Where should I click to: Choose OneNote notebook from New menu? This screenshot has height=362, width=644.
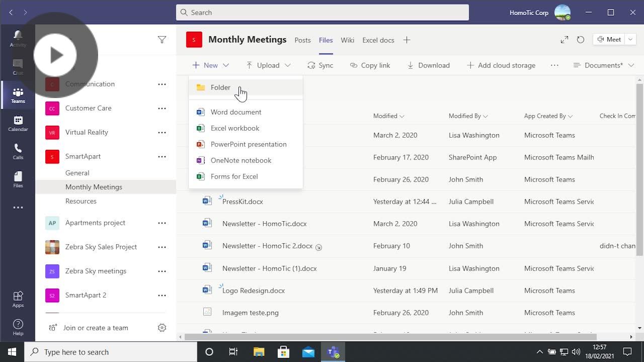tap(246, 160)
